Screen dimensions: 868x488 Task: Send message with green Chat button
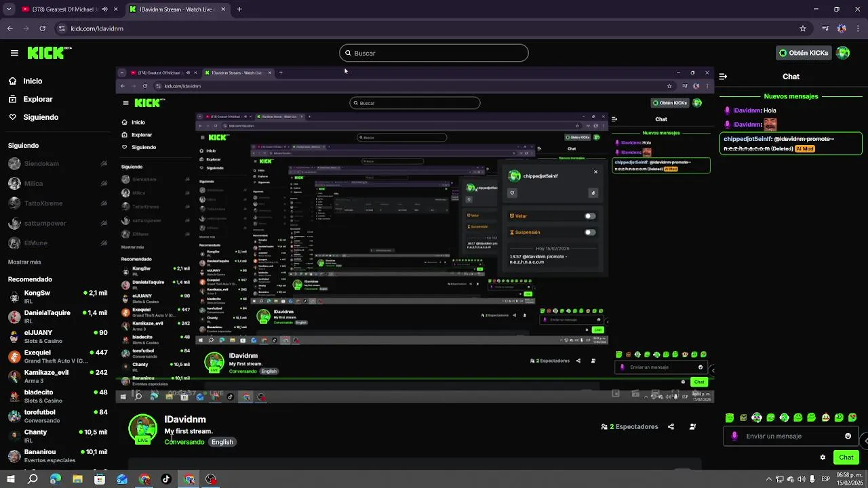[x=846, y=457]
